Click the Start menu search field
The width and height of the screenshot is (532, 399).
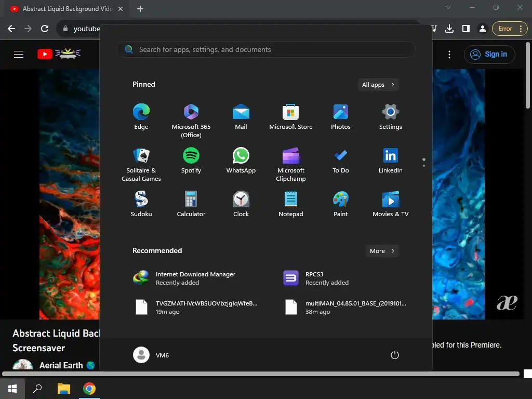pyautogui.click(x=266, y=49)
